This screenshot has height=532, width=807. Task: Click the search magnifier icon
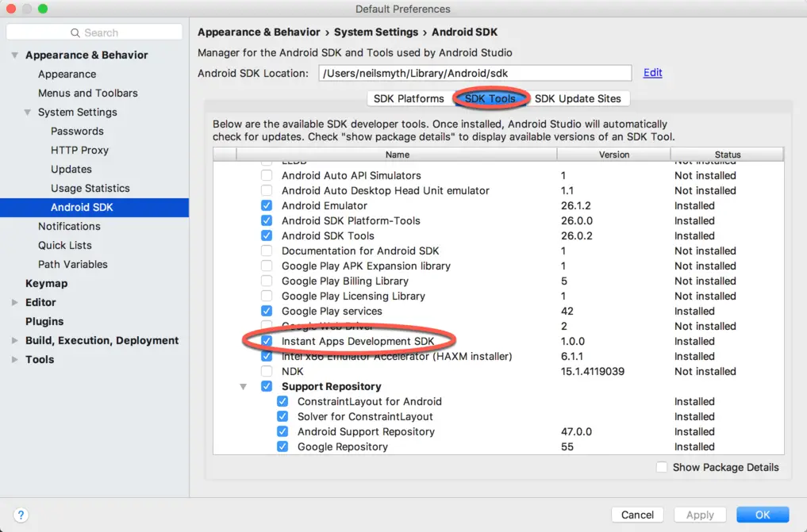[x=75, y=33]
